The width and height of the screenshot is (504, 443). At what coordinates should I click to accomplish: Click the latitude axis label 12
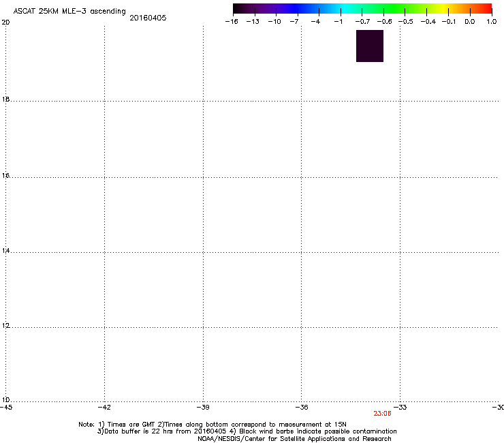click(x=5, y=326)
